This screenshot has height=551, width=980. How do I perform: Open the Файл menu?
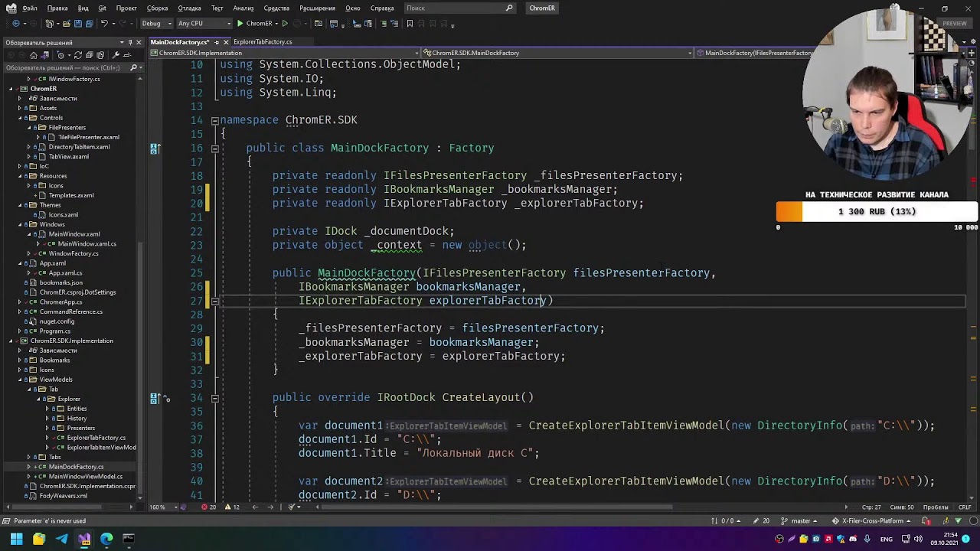point(29,8)
